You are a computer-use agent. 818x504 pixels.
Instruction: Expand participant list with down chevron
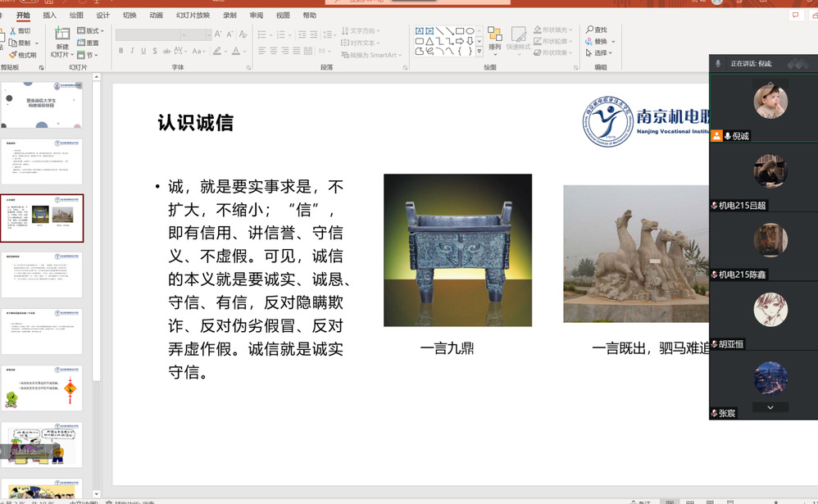point(770,407)
